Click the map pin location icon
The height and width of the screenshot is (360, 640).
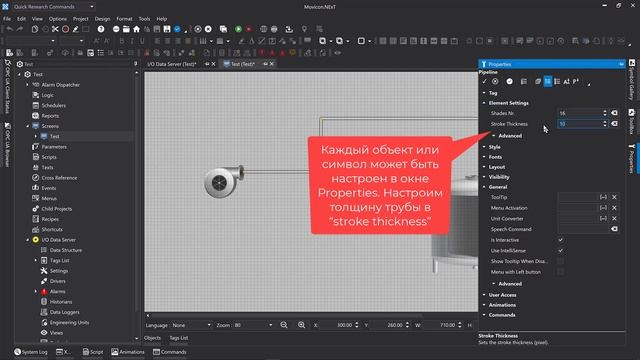304,29
